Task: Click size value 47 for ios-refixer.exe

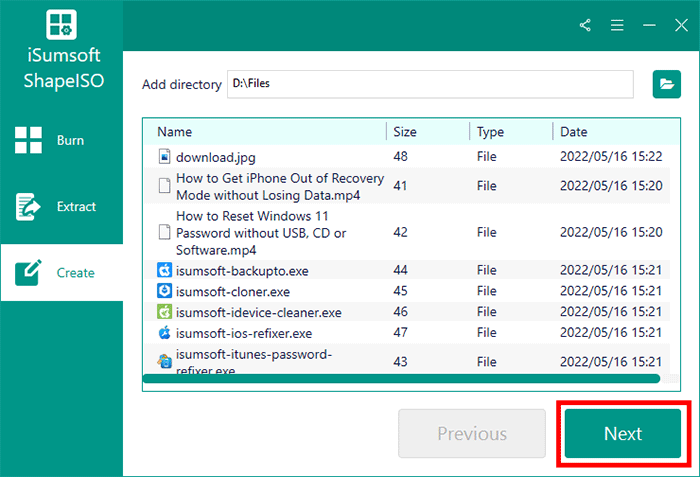Action: pos(400,332)
